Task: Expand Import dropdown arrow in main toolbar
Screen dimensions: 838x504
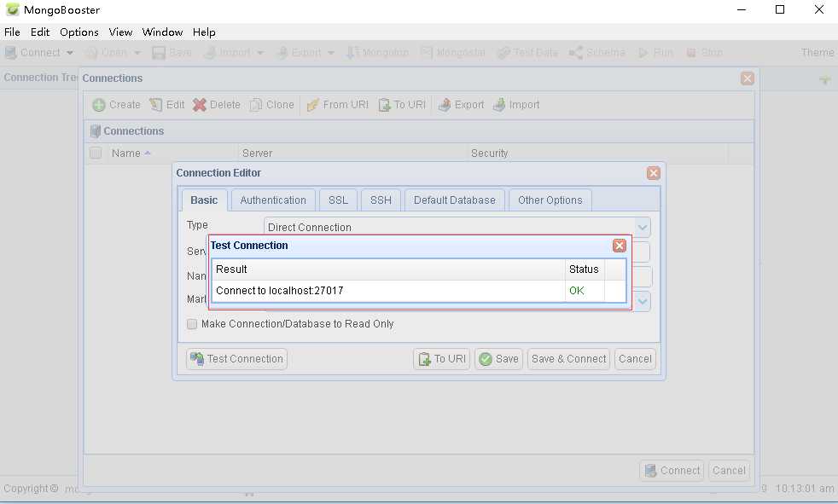Action: pyautogui.click(x=259, y=53)
